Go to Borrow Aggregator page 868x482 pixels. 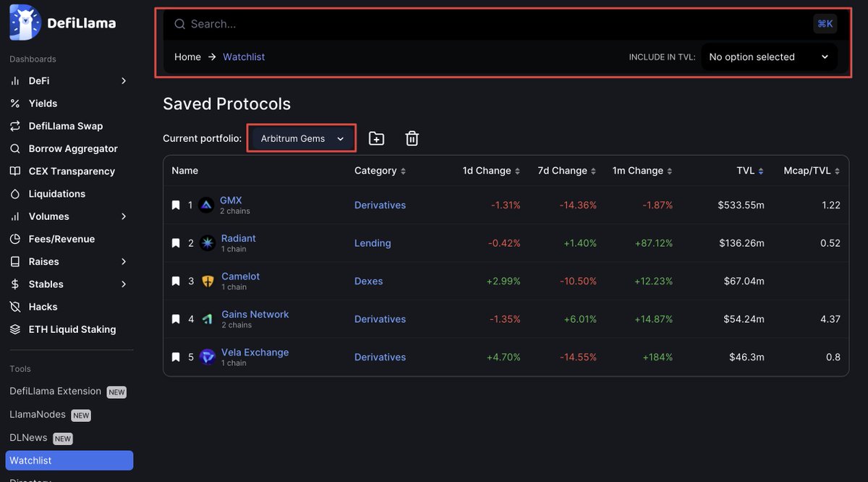coord(73,148)
